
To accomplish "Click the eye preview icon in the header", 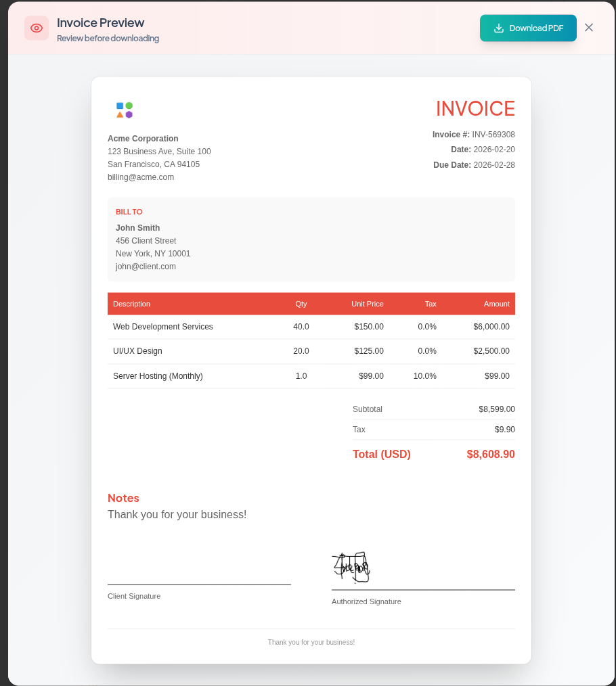I will click(x=37, y=28).
